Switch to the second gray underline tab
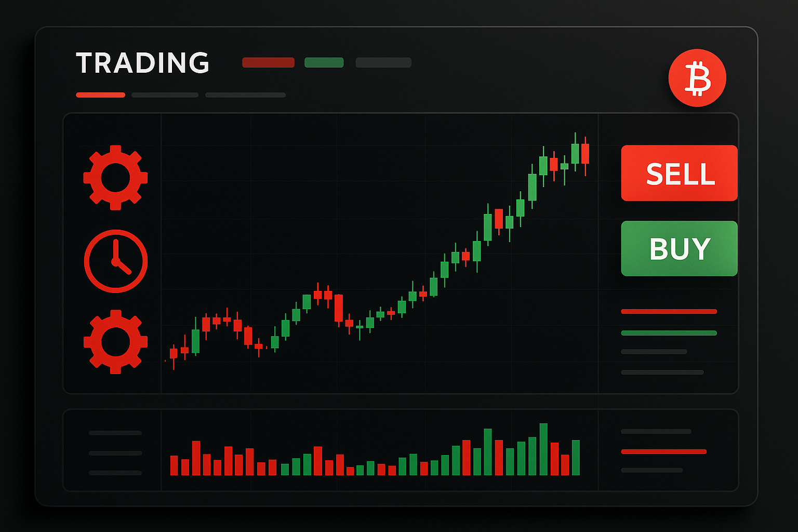This screenshot has width=798, height=532. point(165,95)
